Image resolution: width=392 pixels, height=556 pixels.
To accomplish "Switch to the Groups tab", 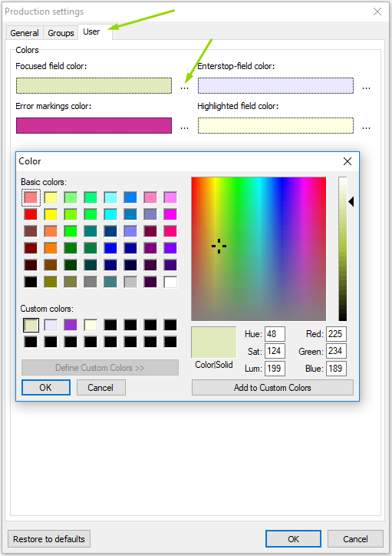I will click(x=61, y=33).
